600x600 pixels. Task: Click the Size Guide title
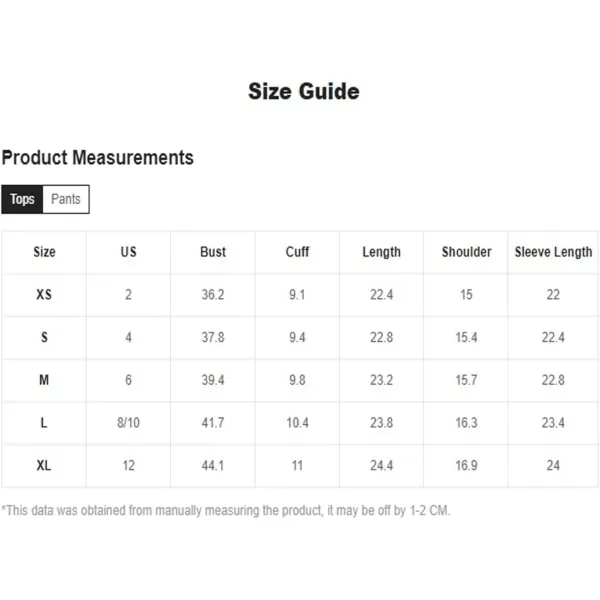tap(303, 92)
